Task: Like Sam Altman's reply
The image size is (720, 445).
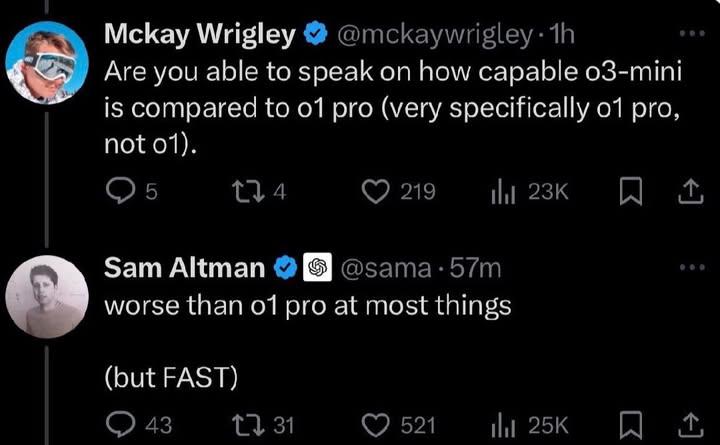Action: [375, 425]
